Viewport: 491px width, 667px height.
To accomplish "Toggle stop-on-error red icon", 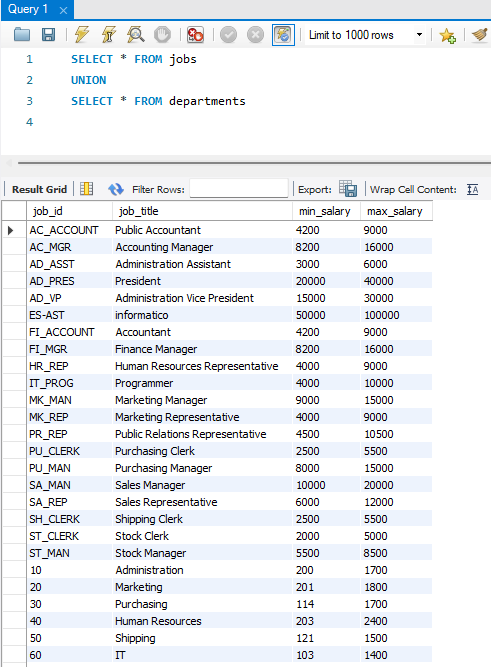I will pyautogui.click(x=195, y=34).
